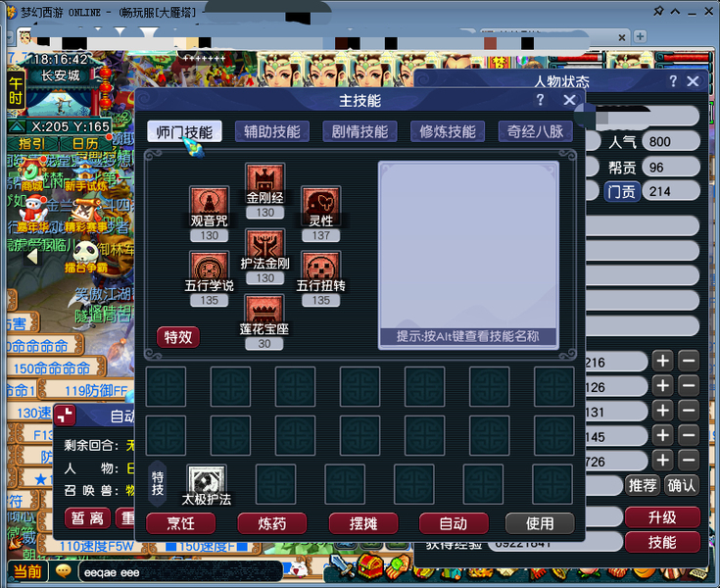
Task: Click the 烹饪 cooking button
Action: click(x=180, y=523)
